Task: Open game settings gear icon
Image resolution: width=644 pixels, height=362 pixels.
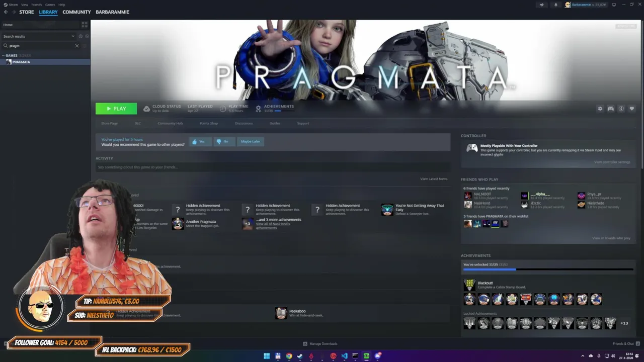Action: (600, 109)
